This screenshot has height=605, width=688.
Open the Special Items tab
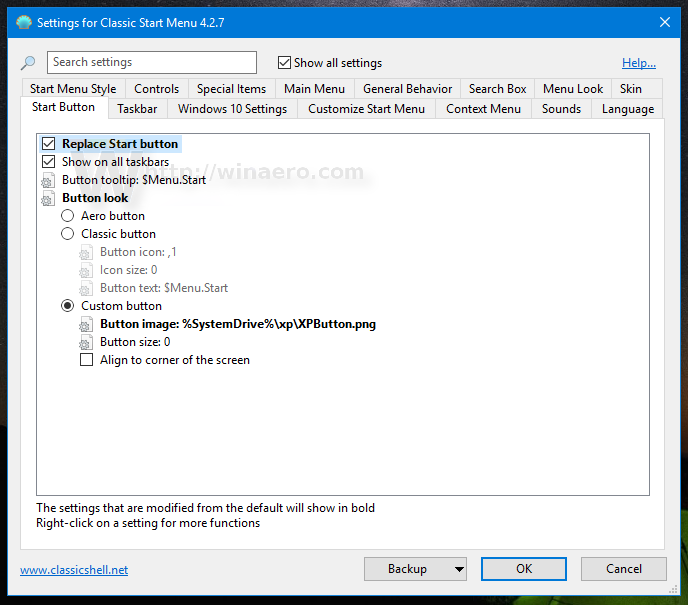click(231, 89)
